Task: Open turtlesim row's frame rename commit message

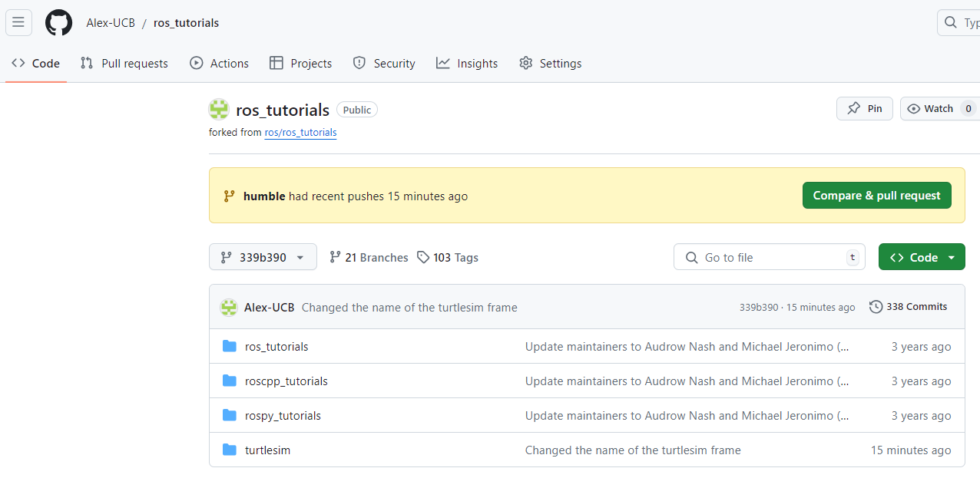Action: coord(633,450)
